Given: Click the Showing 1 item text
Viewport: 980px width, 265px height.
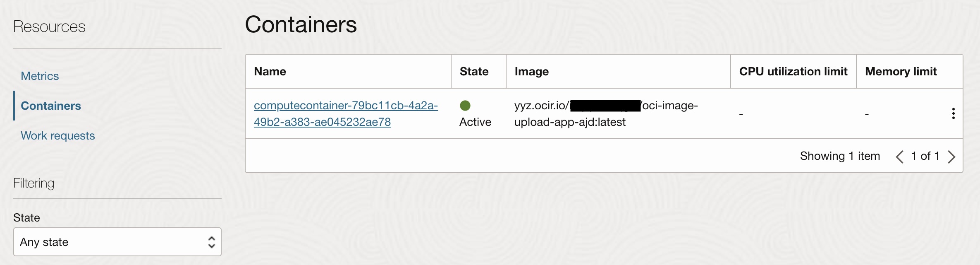Looking at the screenshot, I should pyautogui.click(x=839, y=156).
